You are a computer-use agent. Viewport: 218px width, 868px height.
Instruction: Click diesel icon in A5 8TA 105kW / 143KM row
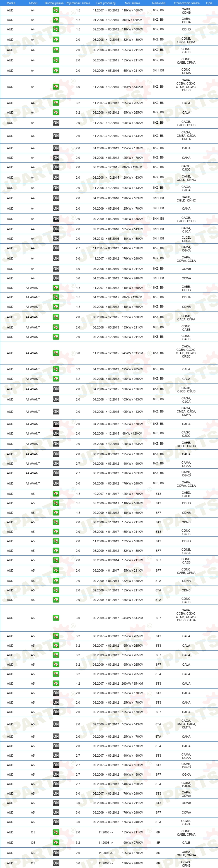click(56, 724)
